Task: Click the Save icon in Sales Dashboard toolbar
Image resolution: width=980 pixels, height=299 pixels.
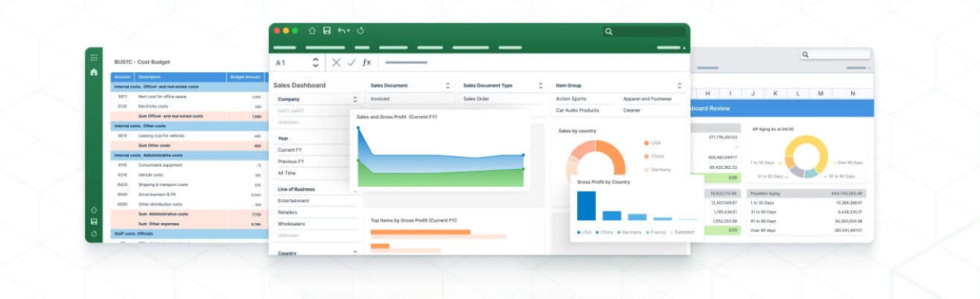Action: [327, 30]
